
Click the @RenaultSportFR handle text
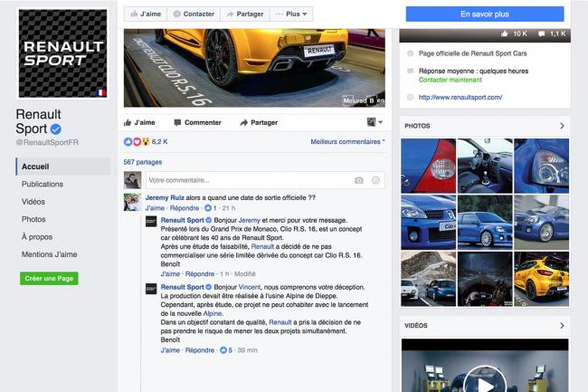tap(47, 142)
